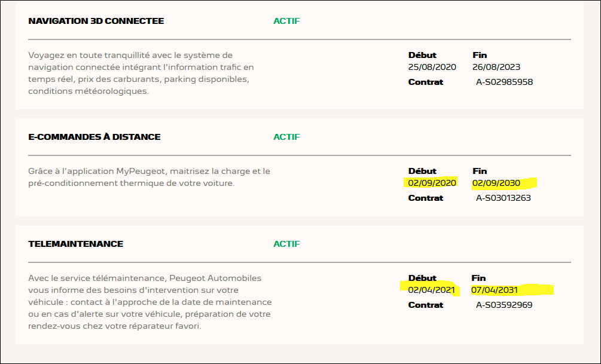Screen dimensions: 601x364
Task: Click Fin label in E-Commandes section
Action: 480,171
